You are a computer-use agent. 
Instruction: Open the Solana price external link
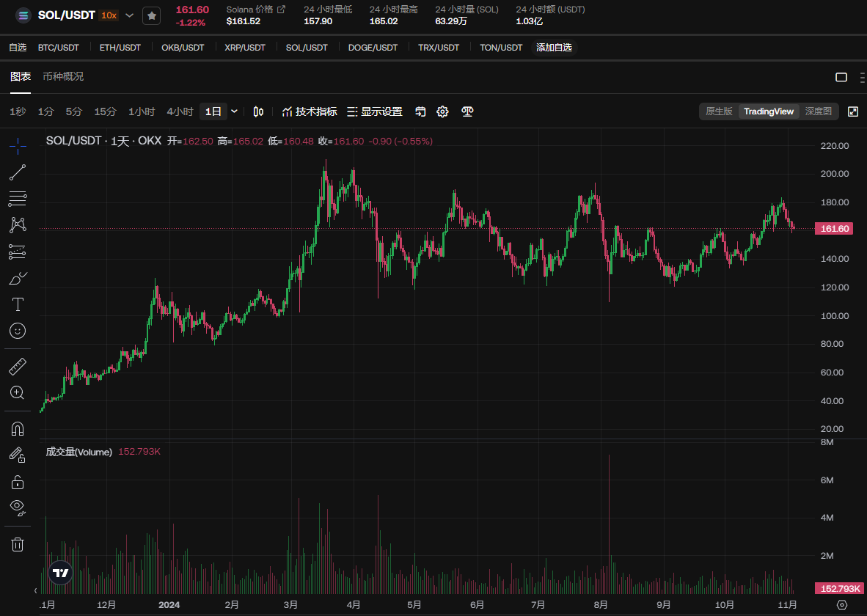[281, 10]
